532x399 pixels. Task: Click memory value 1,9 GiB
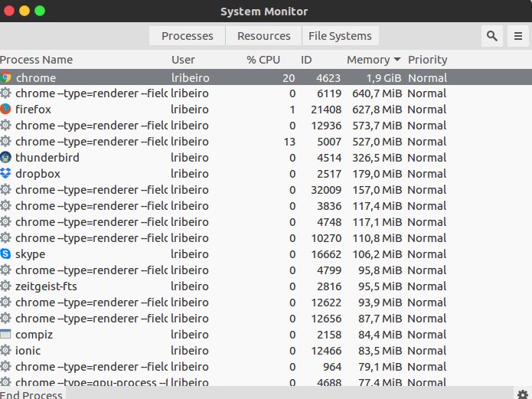(383, 78)
